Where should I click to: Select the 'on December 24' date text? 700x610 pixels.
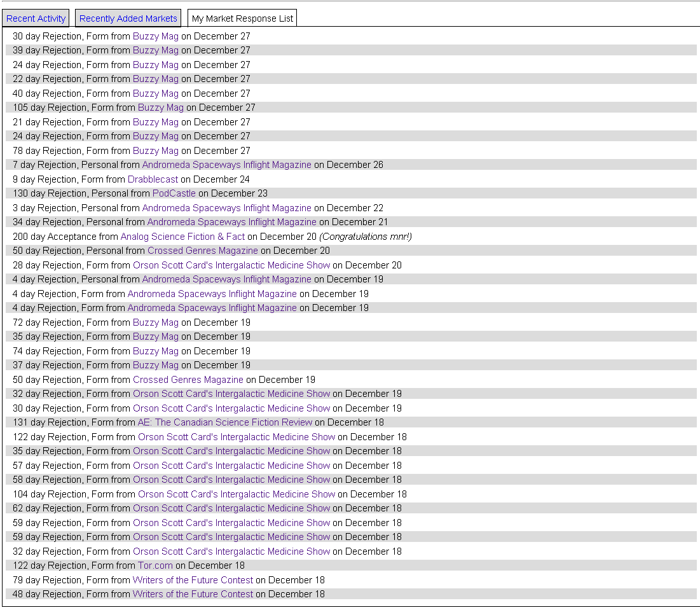(x=215, y=179)
